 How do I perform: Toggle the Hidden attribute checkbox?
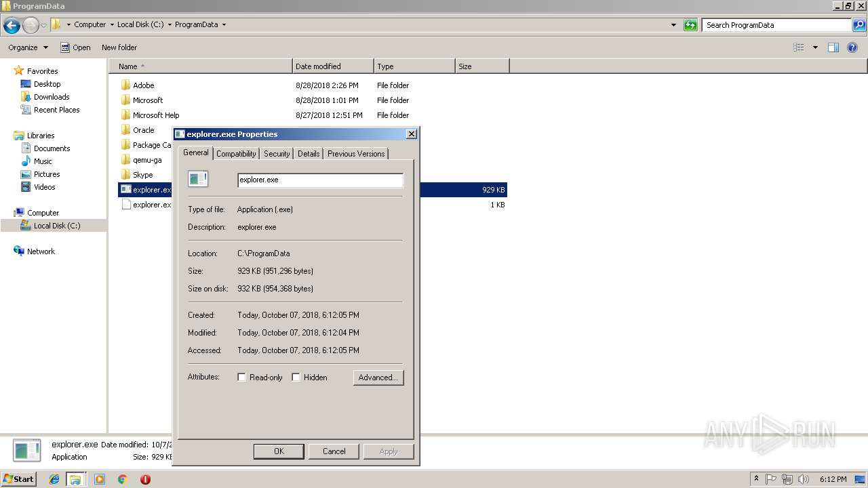296,378
